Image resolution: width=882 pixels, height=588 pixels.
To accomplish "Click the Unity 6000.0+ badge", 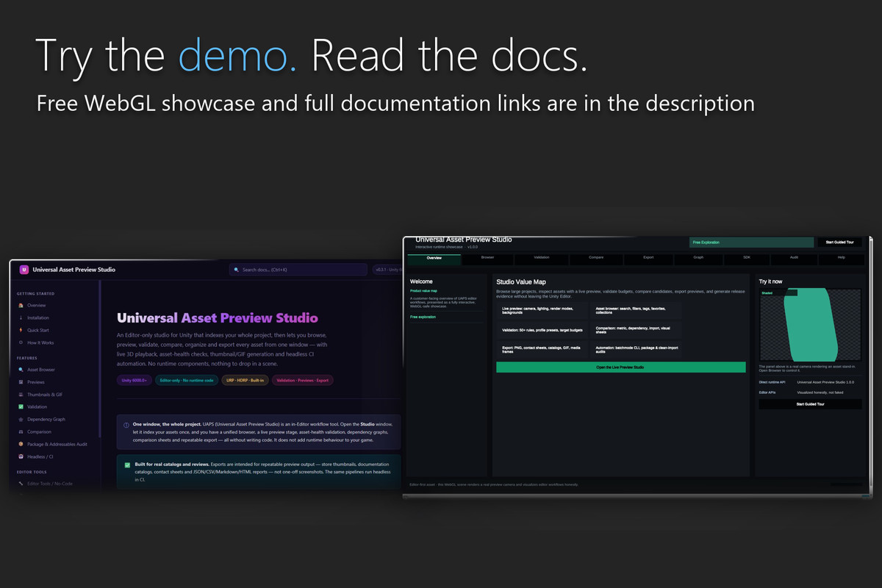I will coord(135,380).
